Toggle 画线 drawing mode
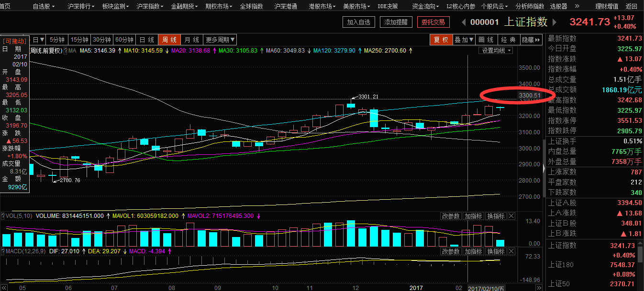 (x=486, y=40)
